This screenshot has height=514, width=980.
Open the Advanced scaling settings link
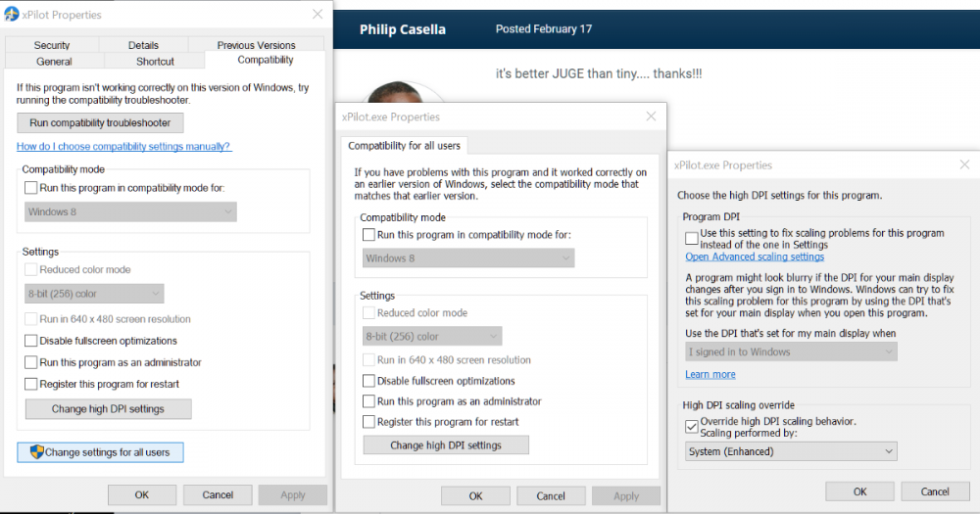point(755,257)
